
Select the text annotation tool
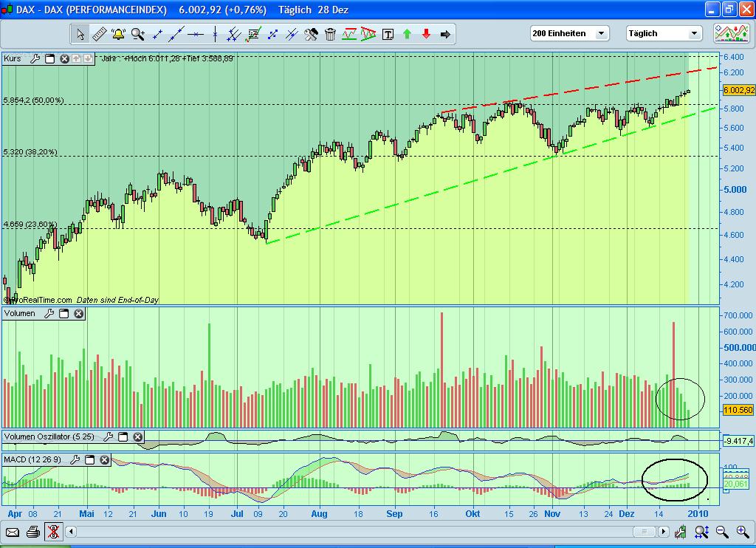tap(388, 34)
